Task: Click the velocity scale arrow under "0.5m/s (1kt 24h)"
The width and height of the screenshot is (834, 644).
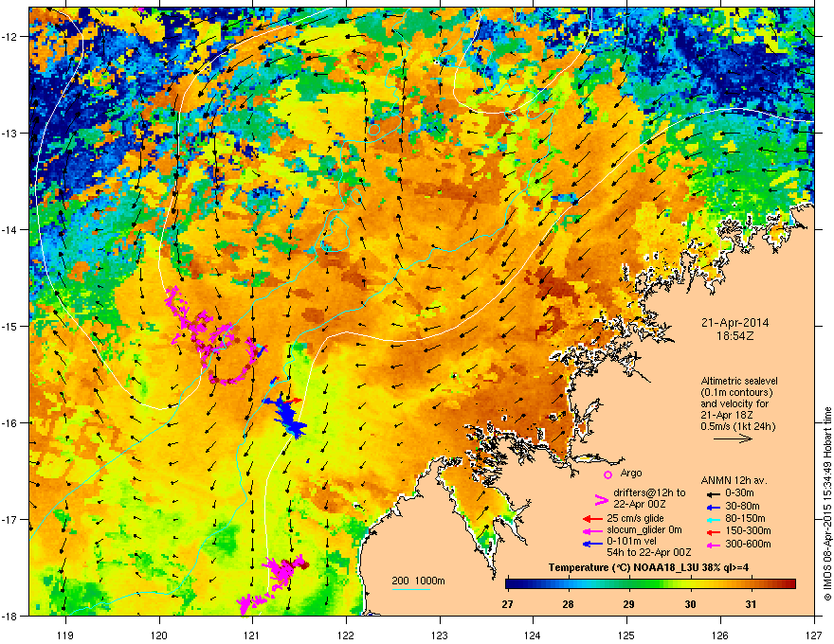Action: point(733,438)
